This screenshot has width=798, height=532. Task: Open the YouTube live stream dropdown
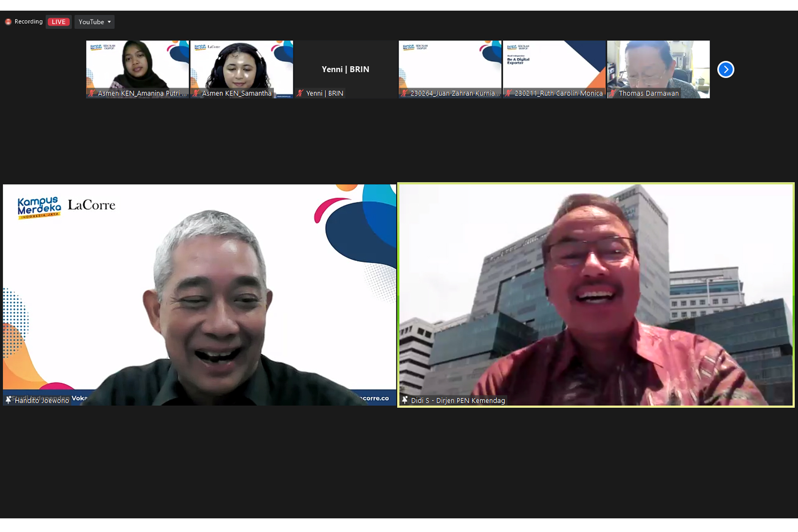coord(94,22)
